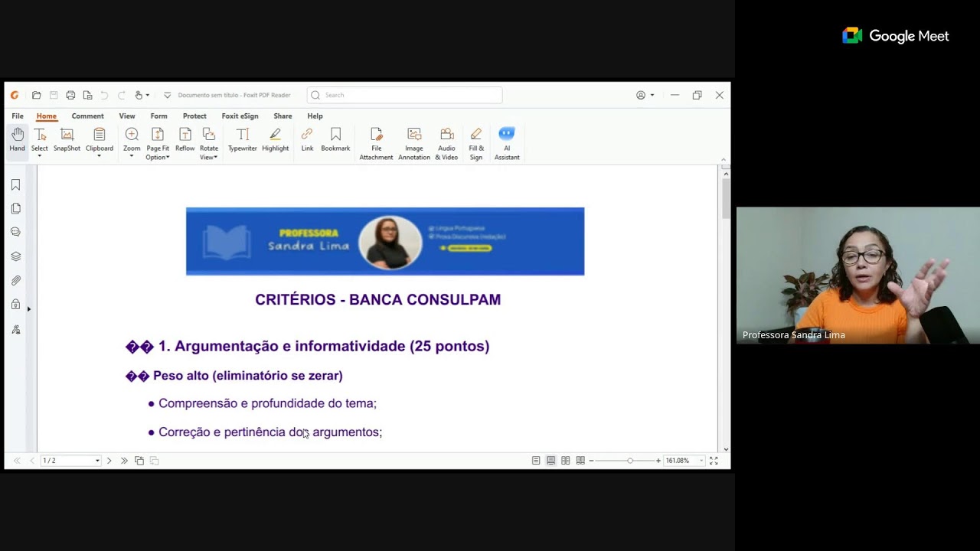Open Customize Quick Access Toolbar dropdown
Image resolution: width=980 pixels, height=551 pixels.
(x=167, y=96)
